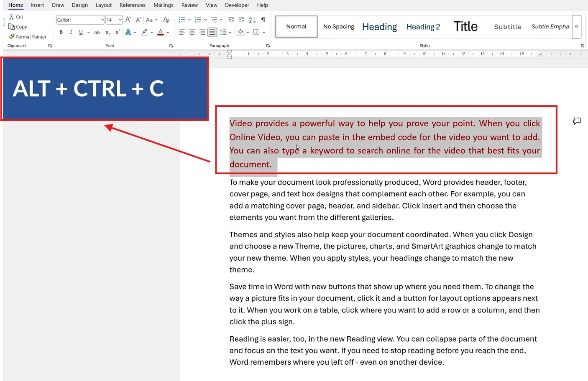The image size is (588, 381).
Task: Open the Review tab
Action: (189, 5)
